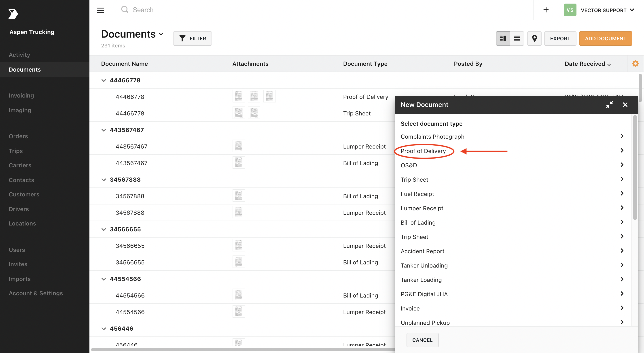Collapse the 44554566 group
This screenshot has width=644, height=353.
point(104,279)
